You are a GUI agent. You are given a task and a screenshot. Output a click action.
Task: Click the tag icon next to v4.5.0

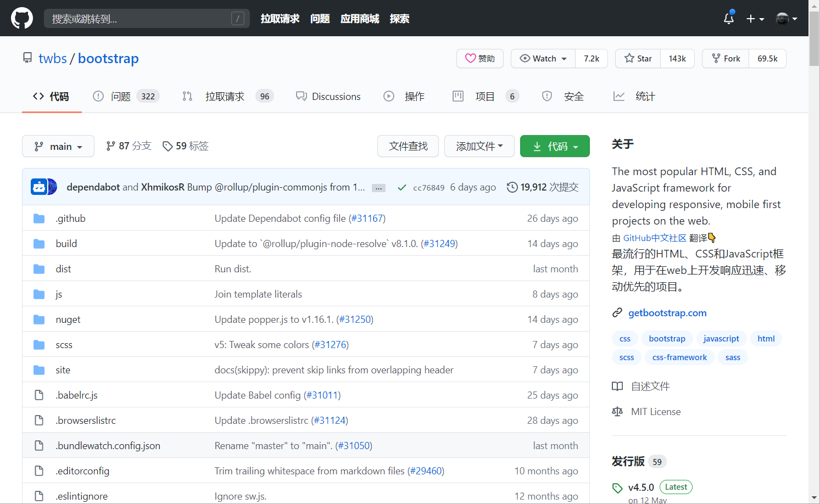tap(617, 487)
